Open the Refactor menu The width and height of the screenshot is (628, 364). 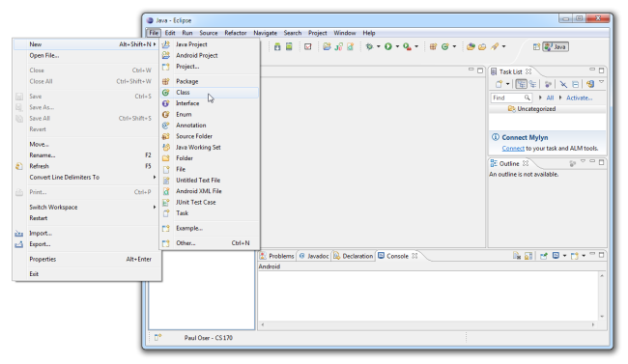tap(236, 33)
